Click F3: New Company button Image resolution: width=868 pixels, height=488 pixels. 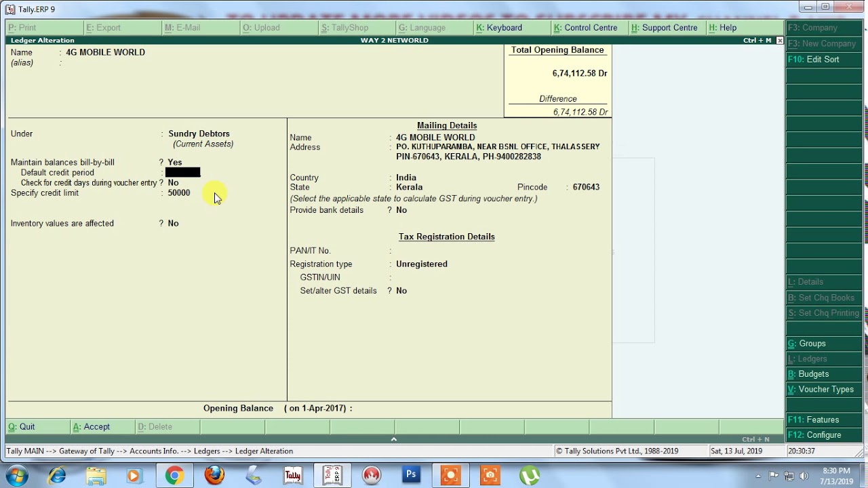(x=823, y=43)
